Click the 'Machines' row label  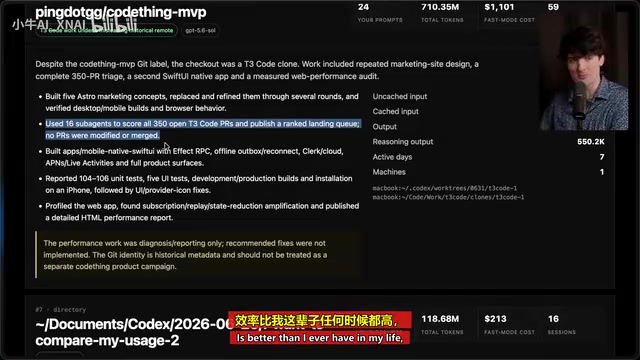pos(389,172)
